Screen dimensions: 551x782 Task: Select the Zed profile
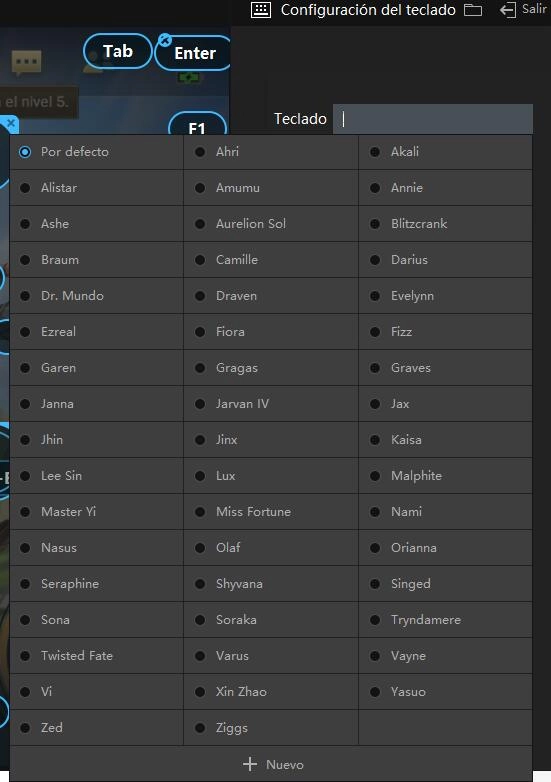[x=97, y=728]
